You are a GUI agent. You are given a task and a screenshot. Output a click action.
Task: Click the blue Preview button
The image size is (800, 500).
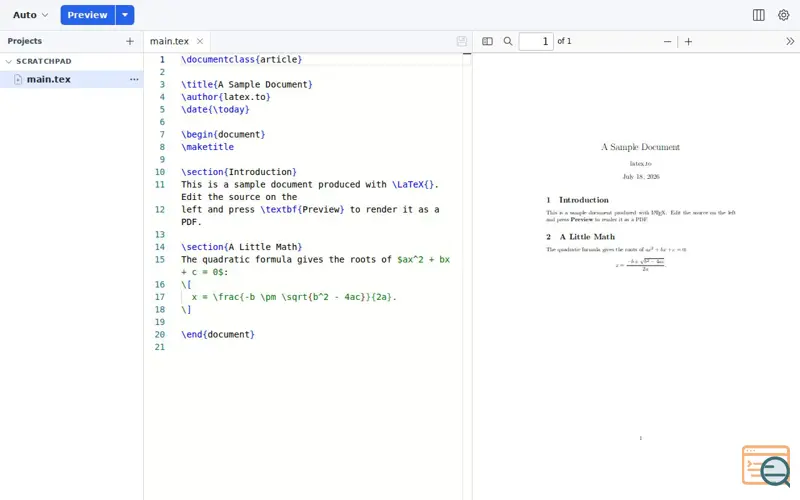tap(88, 15)
